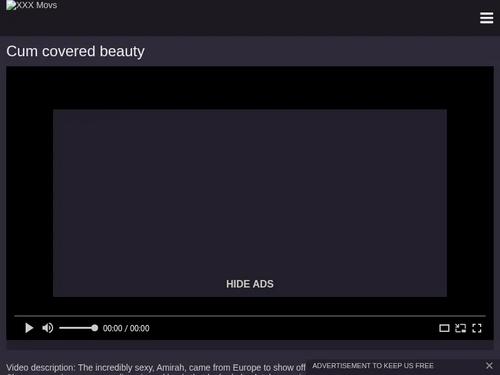Viewport: 500px width, 375px height.
Task: Toggle expanded player size icon
Action: (460, 328)
